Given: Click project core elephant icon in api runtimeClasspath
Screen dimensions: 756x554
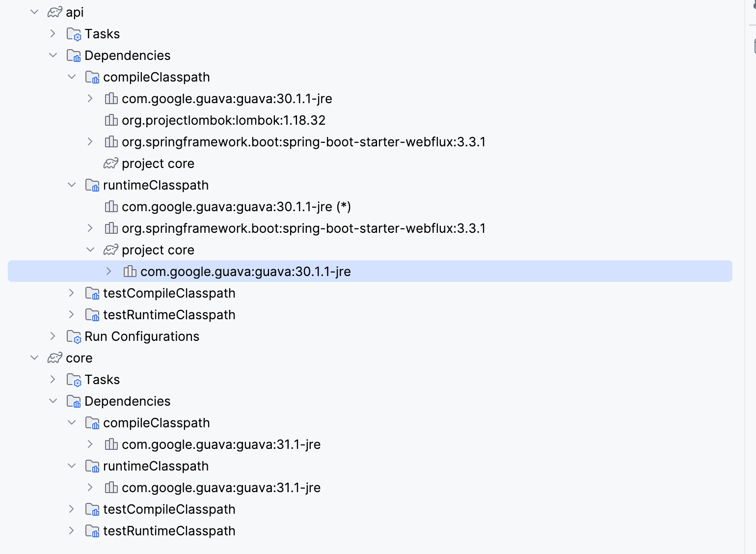Looking at the screenshot, I should (x=111, y=249).
